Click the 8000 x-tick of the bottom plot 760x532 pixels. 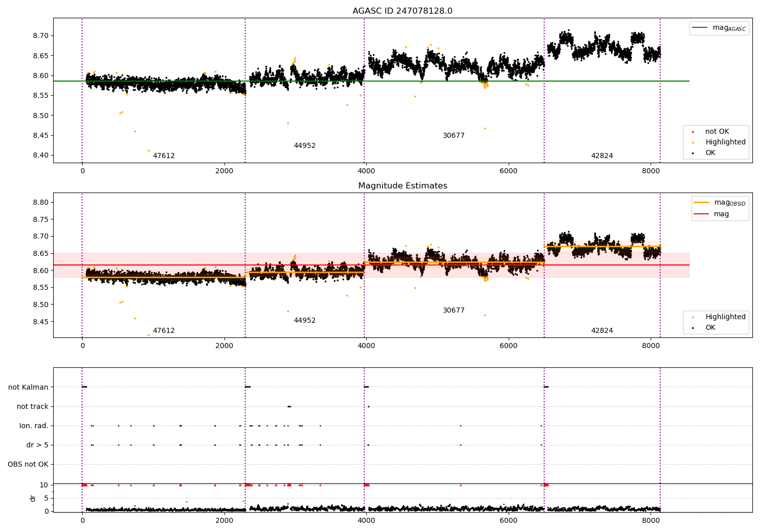click(651, 520)
